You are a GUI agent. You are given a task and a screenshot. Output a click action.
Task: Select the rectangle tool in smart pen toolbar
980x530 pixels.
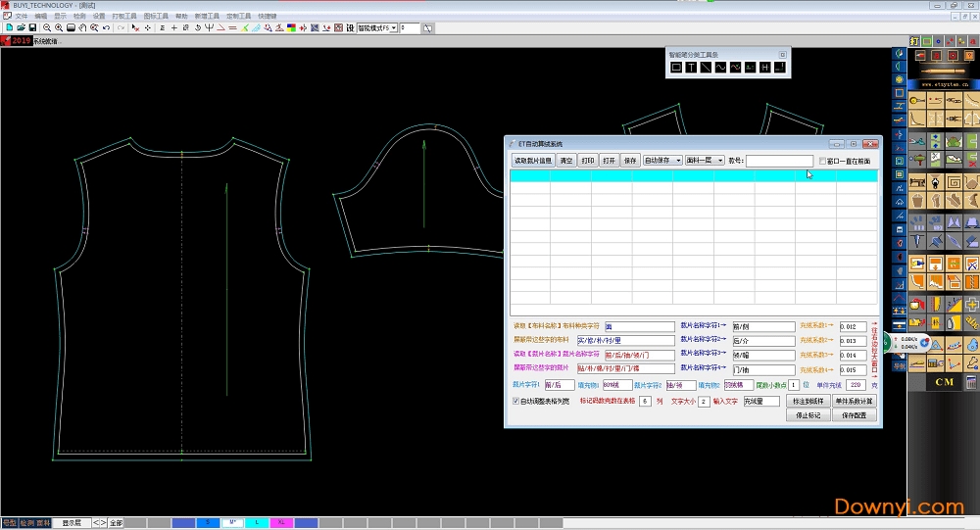point(676,68)
